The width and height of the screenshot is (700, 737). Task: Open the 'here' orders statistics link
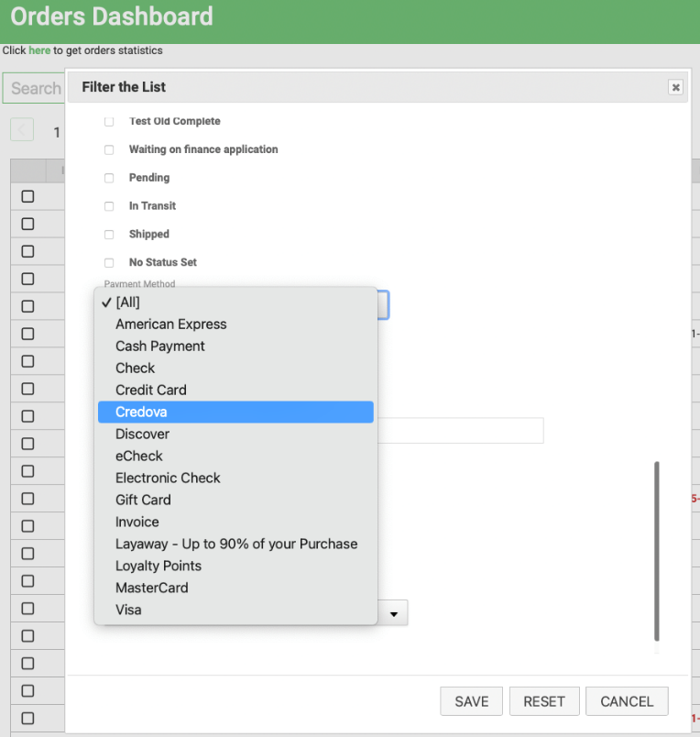pyautogui.click(x=39, y=50)
